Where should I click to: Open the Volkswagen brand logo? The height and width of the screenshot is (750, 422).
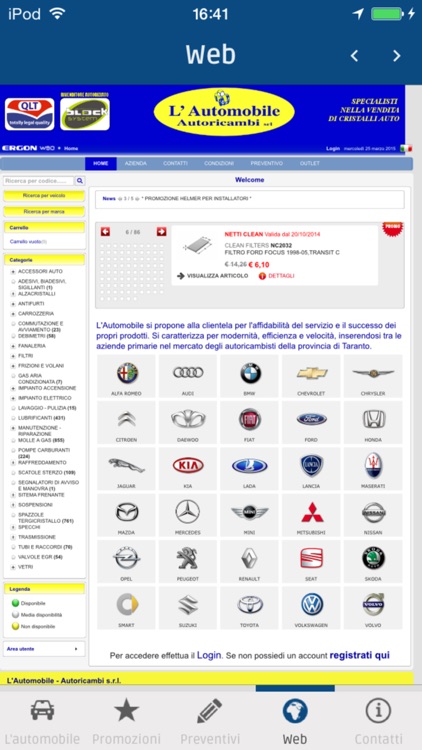312,604
